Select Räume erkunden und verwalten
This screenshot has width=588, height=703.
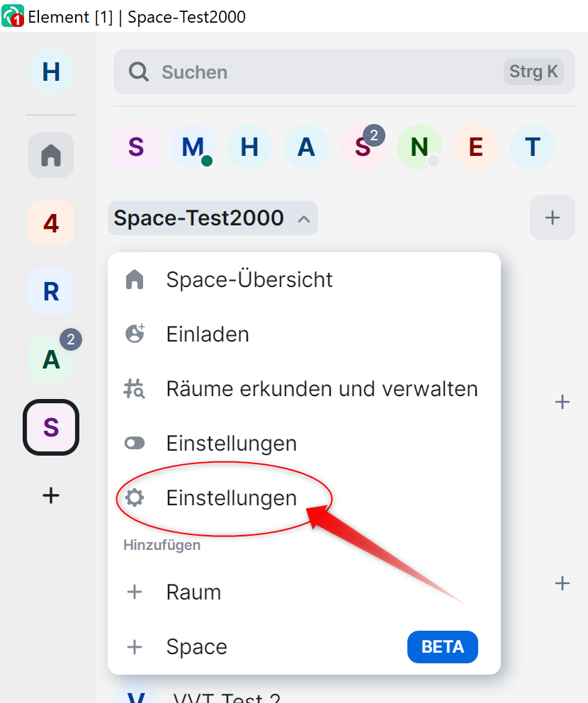coord(322,388)
